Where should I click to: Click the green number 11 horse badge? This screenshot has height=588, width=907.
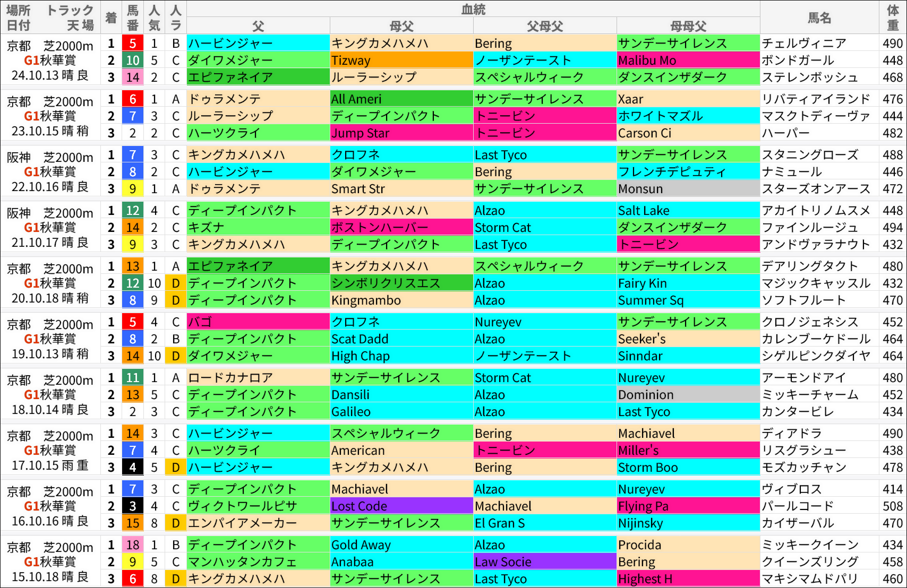point(133,378)
